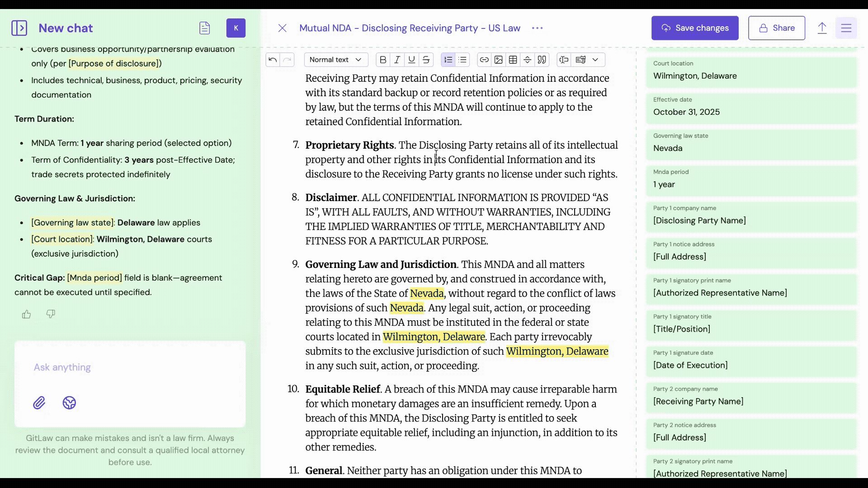Insert an image using the toolbar icon
868x488 pixels.
coord(499,60)
